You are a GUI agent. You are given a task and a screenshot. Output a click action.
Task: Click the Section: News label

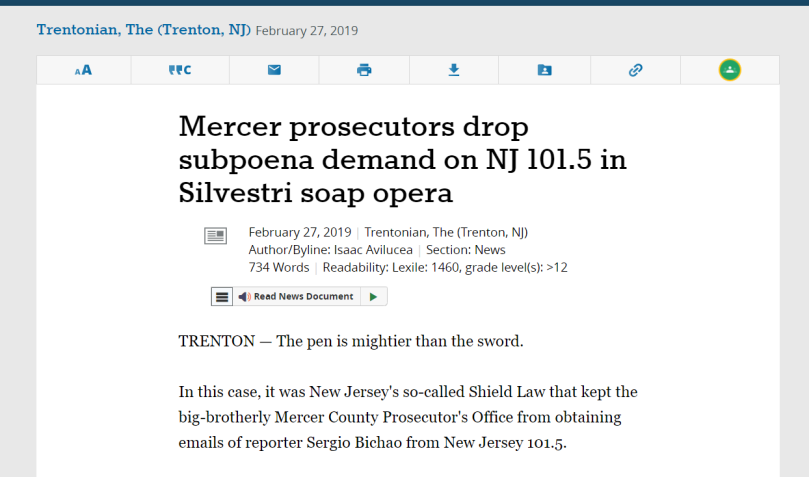click(x=465, y=250)
